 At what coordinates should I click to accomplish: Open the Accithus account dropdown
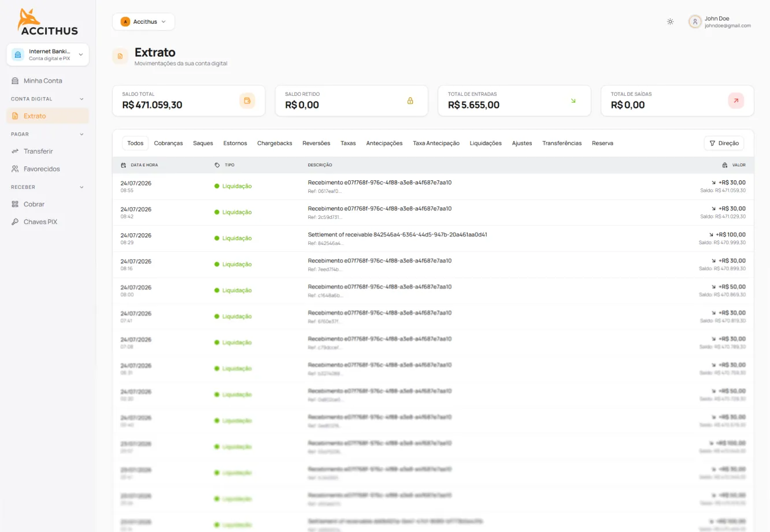coord(143,22)
